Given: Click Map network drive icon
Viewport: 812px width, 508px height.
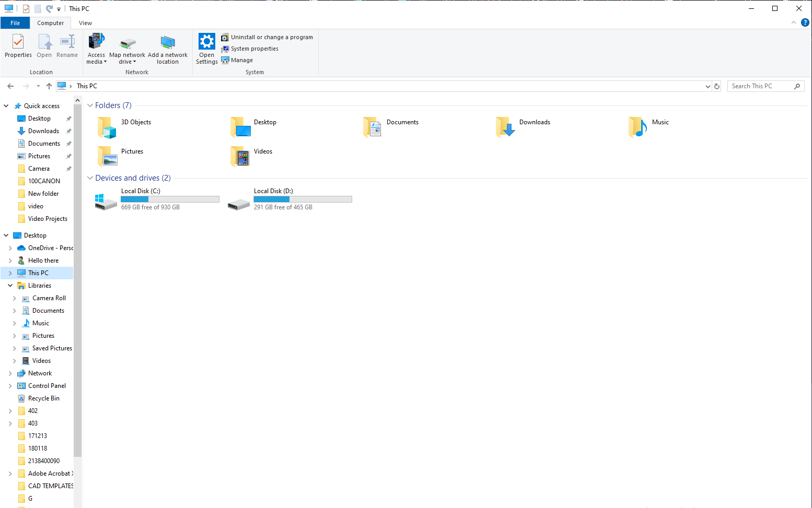Looking at the screenshot, I should [127, 43].
